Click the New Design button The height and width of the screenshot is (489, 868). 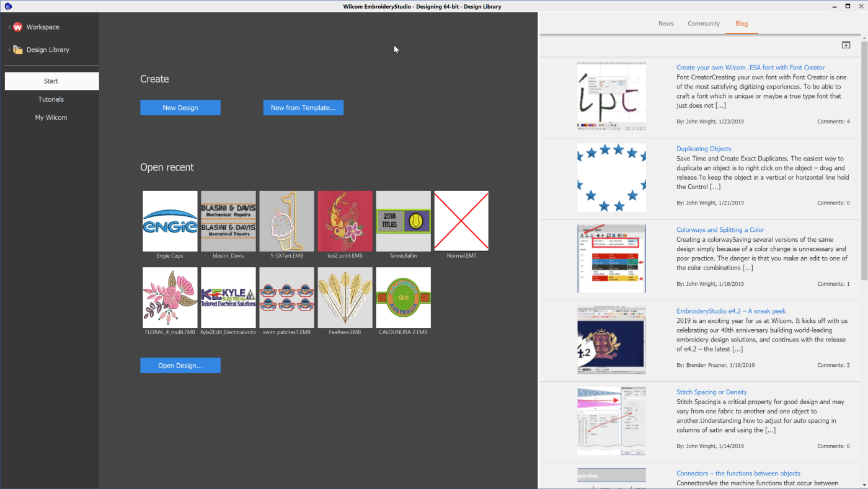(x=180, y=108)
